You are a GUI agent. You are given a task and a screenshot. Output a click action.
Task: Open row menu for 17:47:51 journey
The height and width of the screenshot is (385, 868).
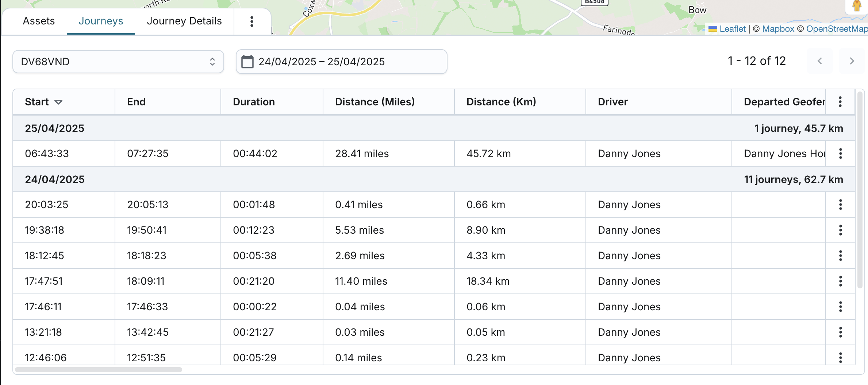(x=840, y=281)
